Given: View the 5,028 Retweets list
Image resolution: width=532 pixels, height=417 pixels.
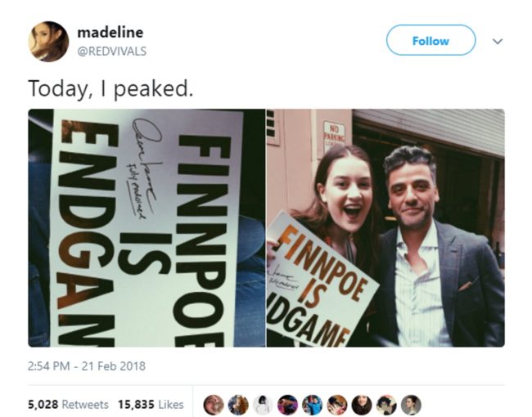Looking at the screenshot, I should click(68, 405).
